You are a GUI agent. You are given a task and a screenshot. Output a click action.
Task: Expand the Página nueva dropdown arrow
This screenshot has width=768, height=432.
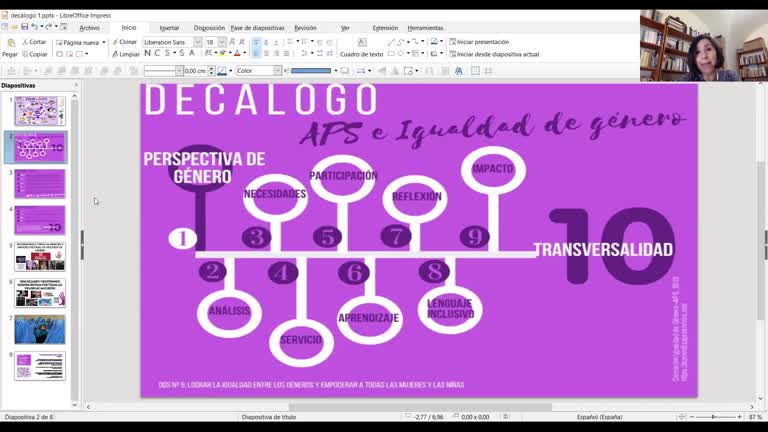[x=104, y=42]
